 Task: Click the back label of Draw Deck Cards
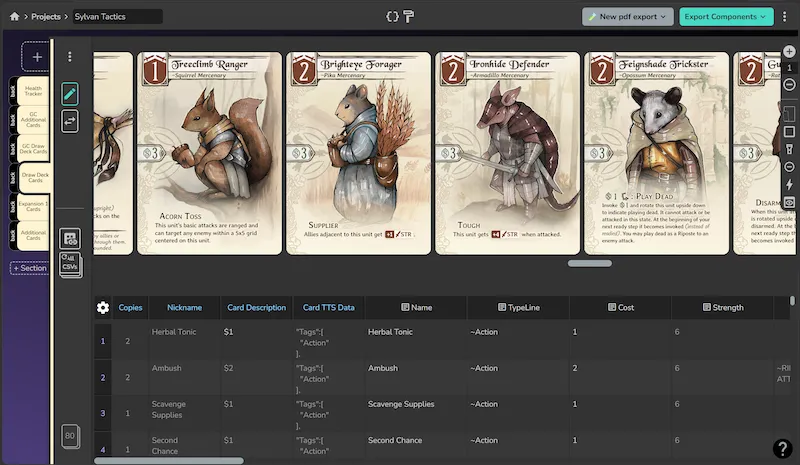point(13,178)
